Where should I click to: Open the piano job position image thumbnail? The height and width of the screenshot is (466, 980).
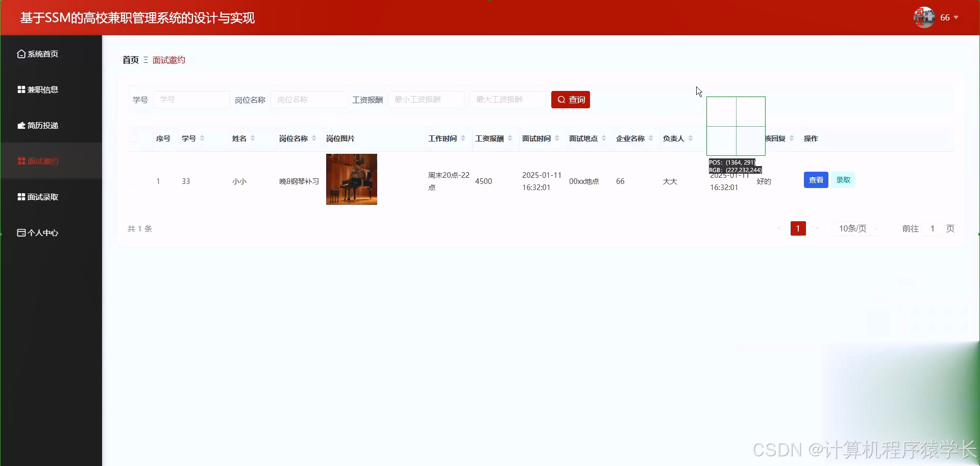(351, 179)
